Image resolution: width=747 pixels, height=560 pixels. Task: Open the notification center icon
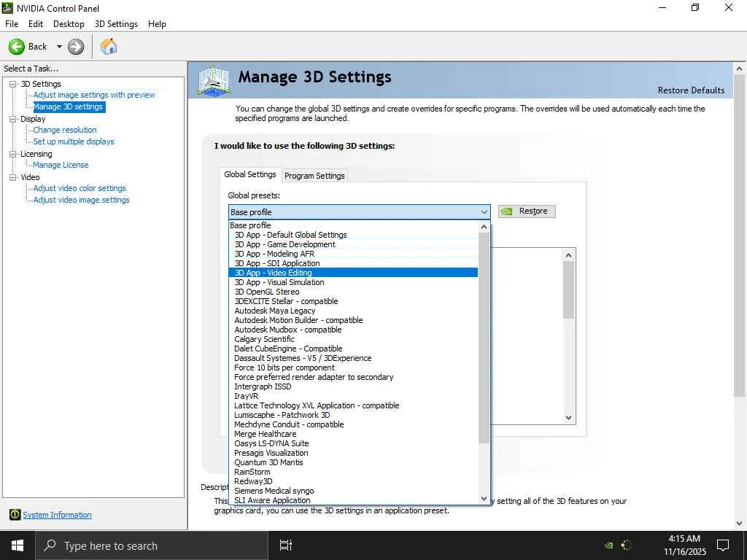[x=723, y=545]
